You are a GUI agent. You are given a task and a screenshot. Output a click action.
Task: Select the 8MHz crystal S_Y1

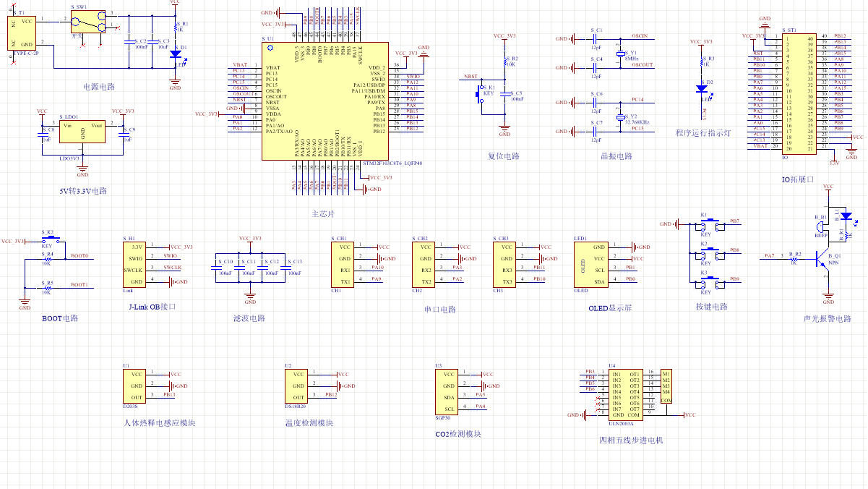[619, 54]
